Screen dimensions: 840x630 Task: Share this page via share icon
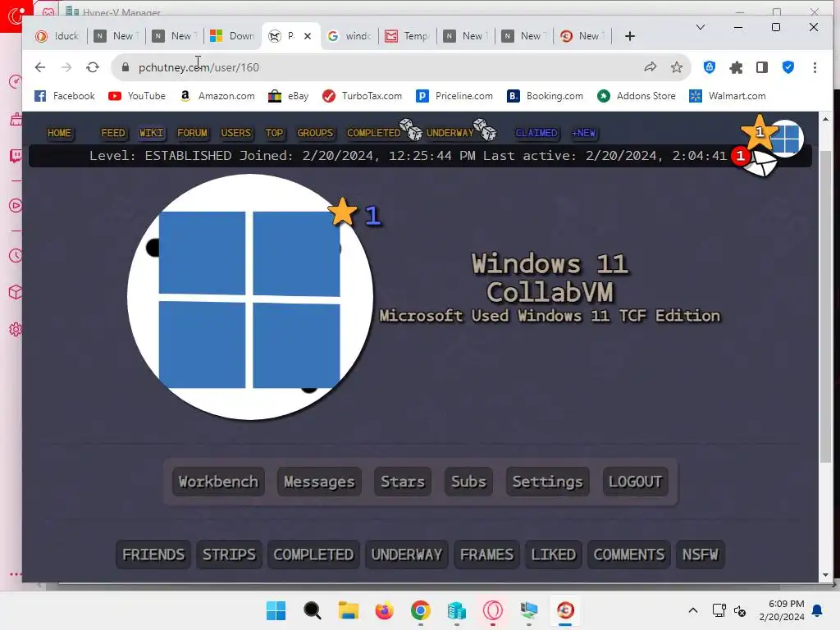651,67
